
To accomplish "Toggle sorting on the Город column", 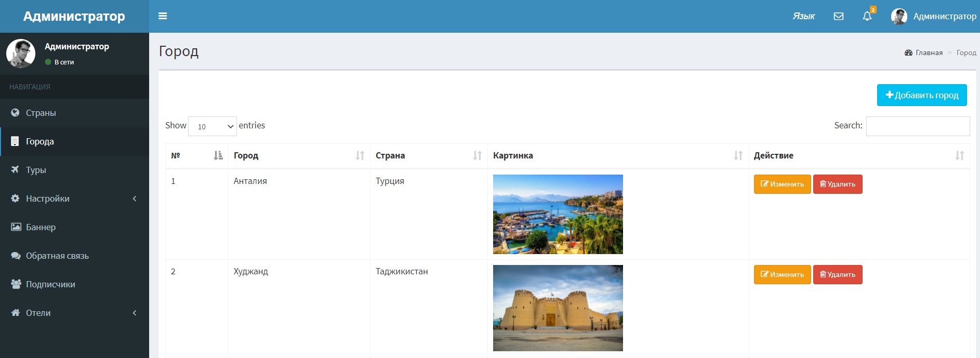I will click(299, 155).
